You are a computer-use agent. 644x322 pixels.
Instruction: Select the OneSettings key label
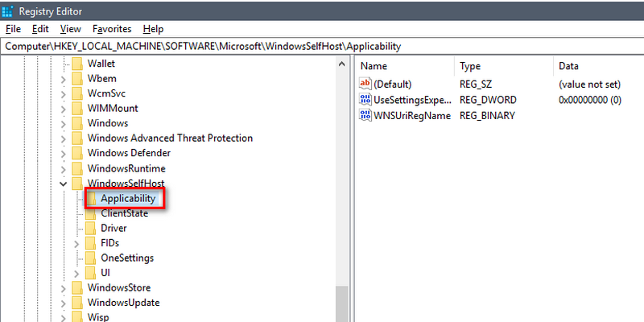pos(127,258)
